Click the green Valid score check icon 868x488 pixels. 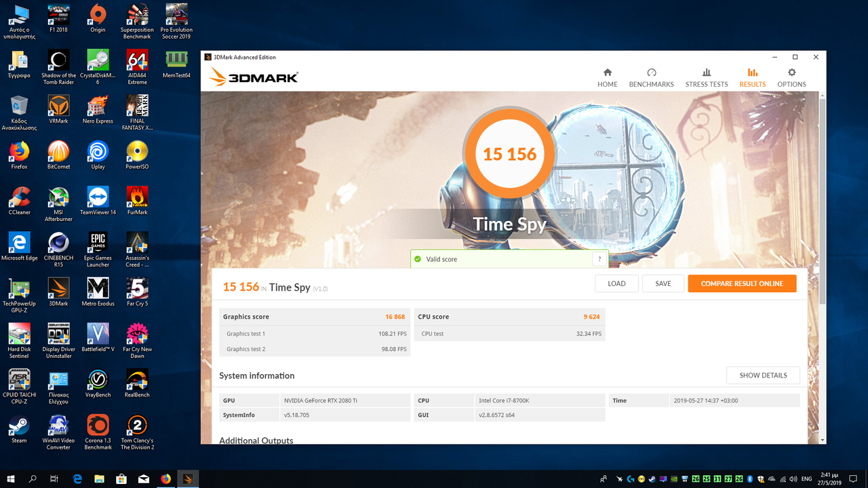[418, 259]
